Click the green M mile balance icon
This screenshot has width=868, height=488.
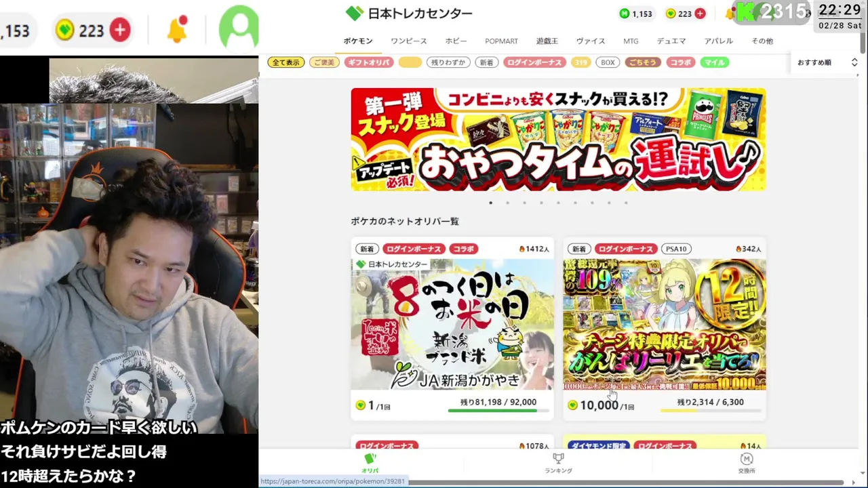pyautogui.click(x=624, y=14)
